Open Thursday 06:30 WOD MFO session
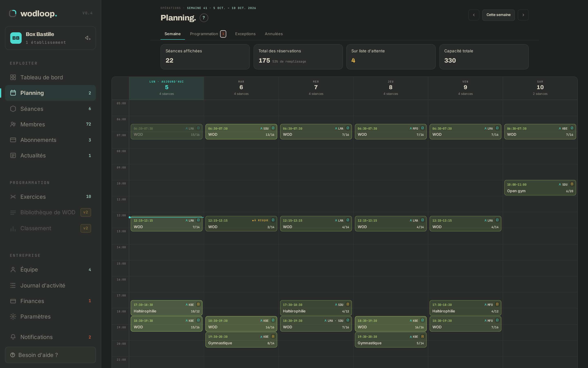Screen dimensions: 588x368 pos(390,132)
